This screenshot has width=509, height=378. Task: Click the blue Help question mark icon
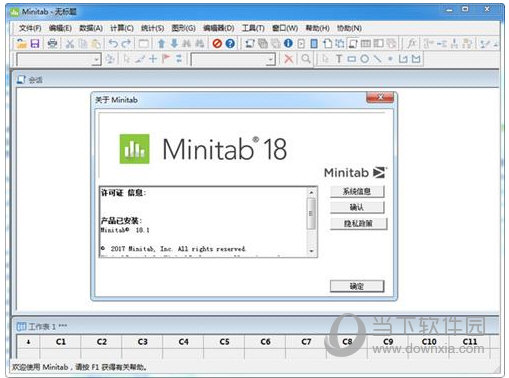(230, 43)
